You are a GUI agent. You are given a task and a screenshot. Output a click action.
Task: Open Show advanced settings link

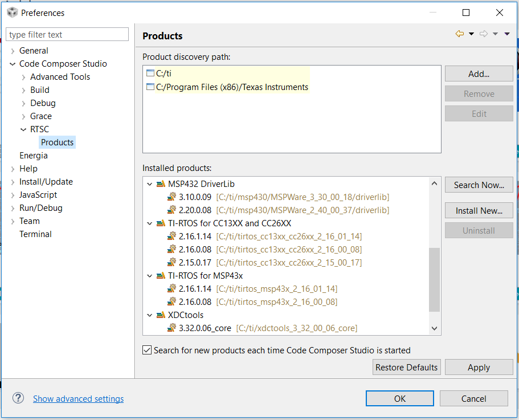click(x=79, y=399)
